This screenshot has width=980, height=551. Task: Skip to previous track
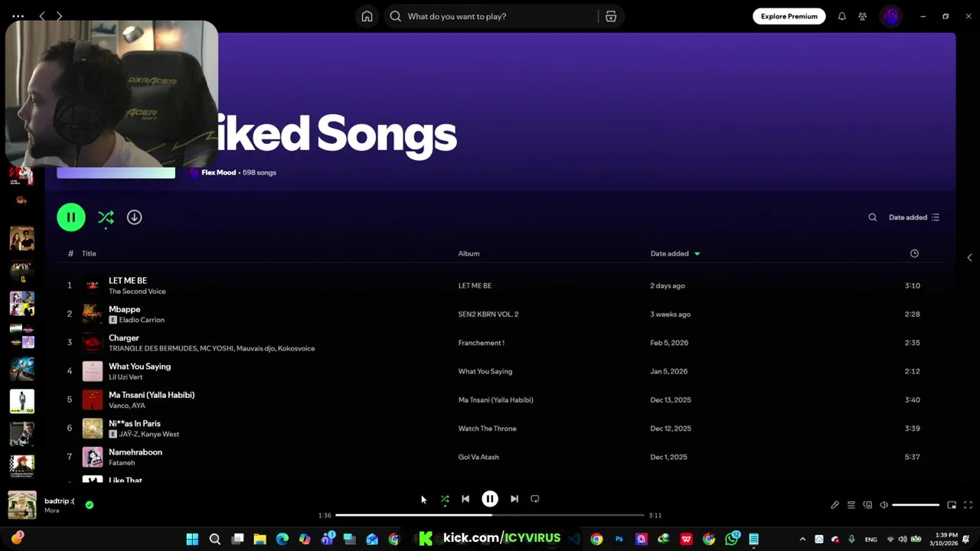click(465, 499)
